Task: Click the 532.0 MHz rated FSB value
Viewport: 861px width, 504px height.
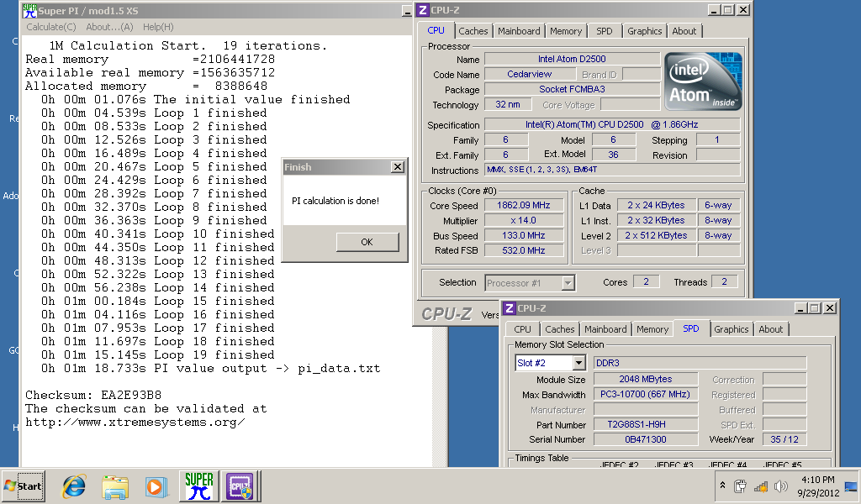Action: click(x=523, y=250)
